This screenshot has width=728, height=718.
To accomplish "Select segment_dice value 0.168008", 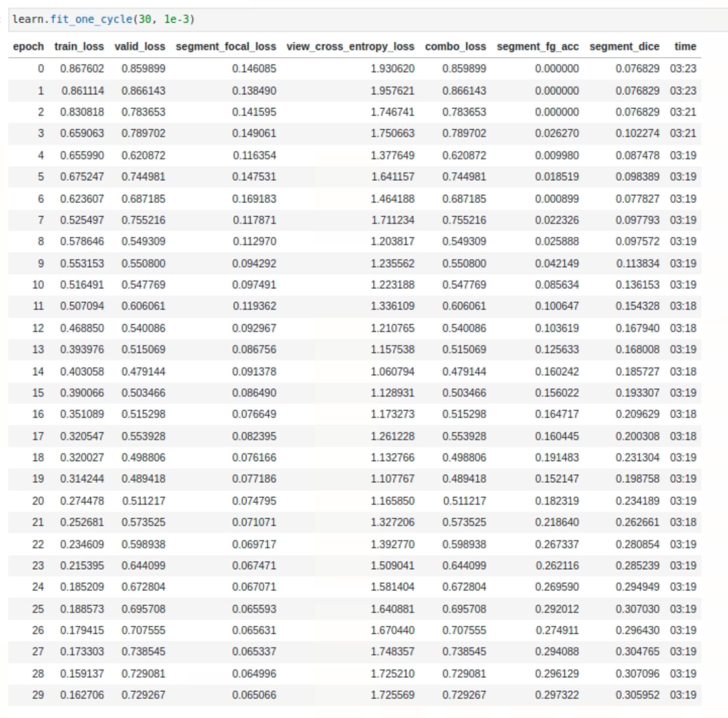I will (x=638, y=350).
